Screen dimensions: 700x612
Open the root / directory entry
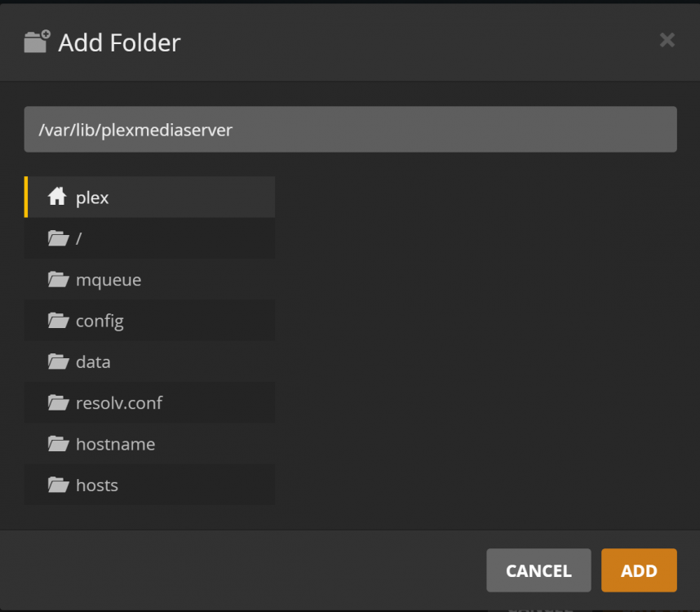pos(149,238)
